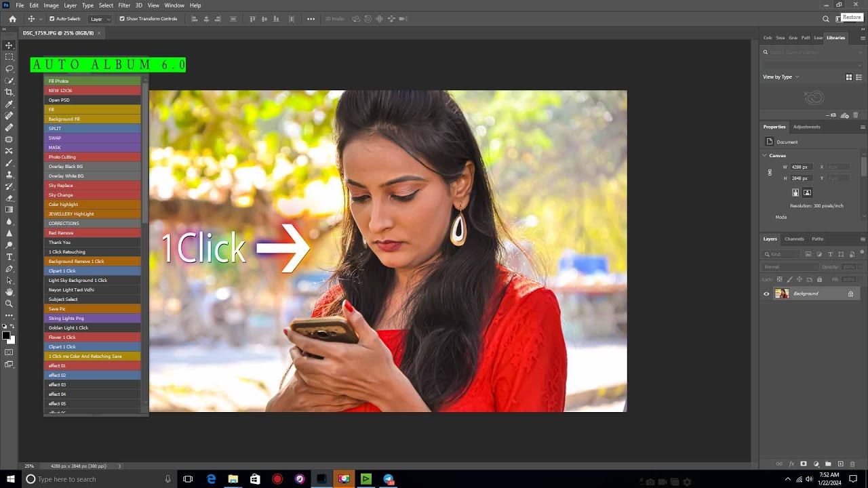Click the trash icon in Libraries panel

click(x=856, y=115)
